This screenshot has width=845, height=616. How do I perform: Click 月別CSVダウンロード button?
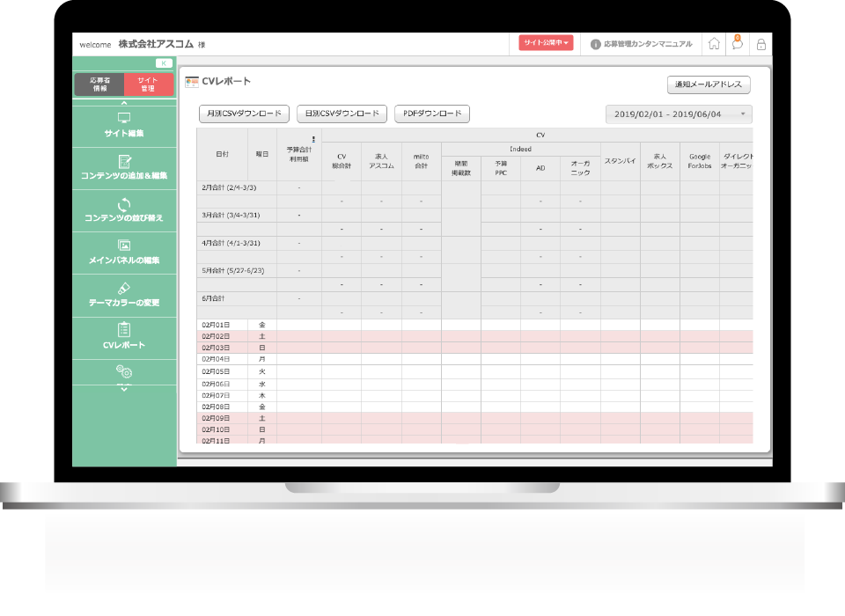(x=244, y=114)
